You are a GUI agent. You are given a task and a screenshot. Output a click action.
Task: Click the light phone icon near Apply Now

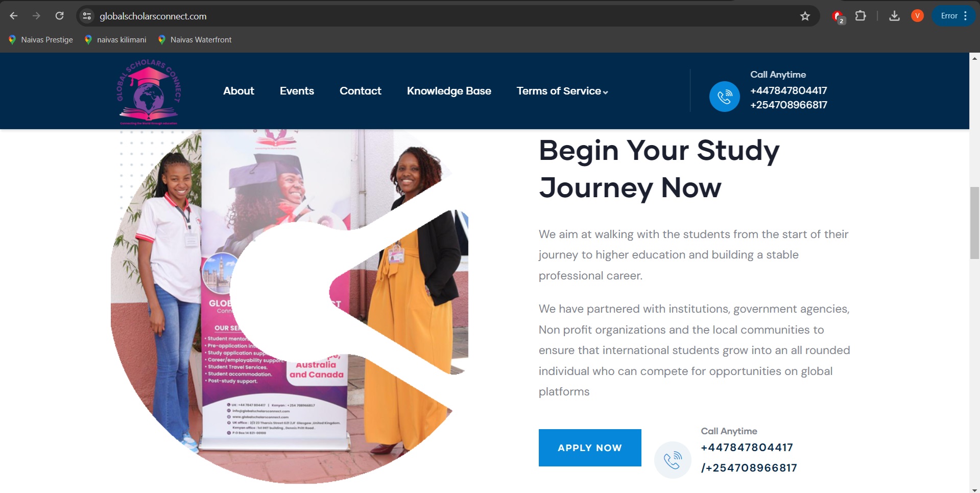pos(673,460)
